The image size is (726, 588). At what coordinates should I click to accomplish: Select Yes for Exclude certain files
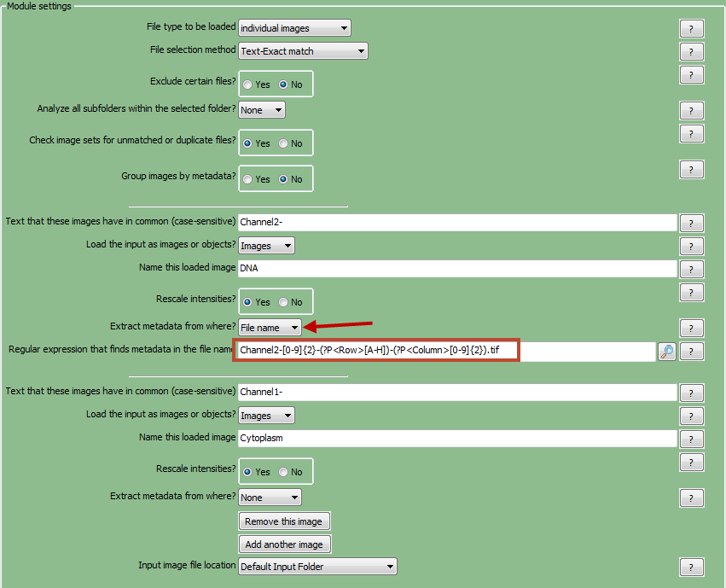click(x=248, y=84)
